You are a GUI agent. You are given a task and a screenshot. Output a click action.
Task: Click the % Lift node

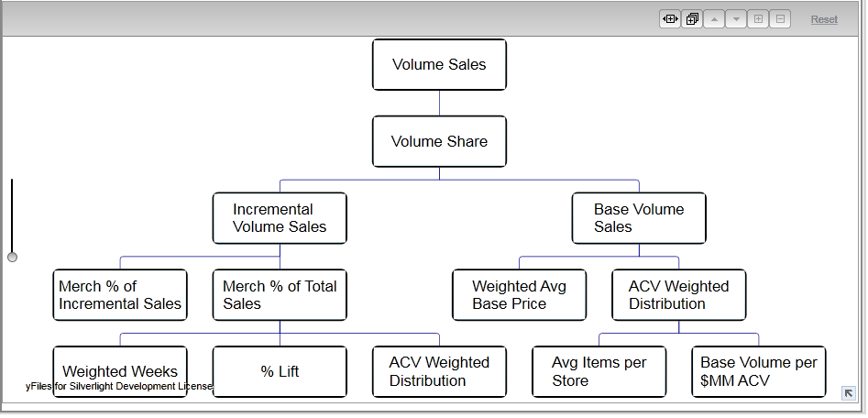coord(280,371)
